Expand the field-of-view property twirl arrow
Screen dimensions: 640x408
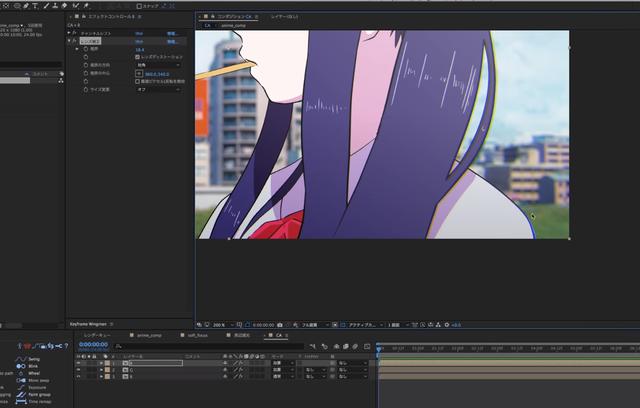77,49
